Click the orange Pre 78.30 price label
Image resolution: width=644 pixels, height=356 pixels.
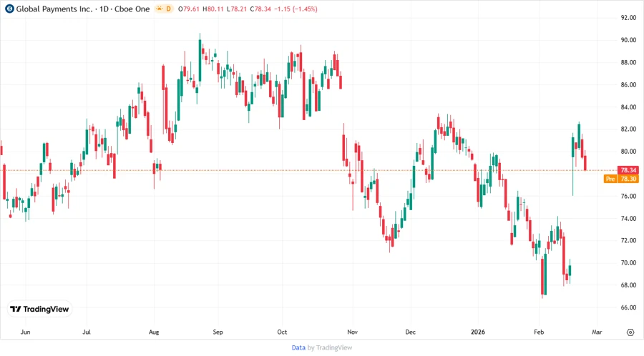point(621,179)
